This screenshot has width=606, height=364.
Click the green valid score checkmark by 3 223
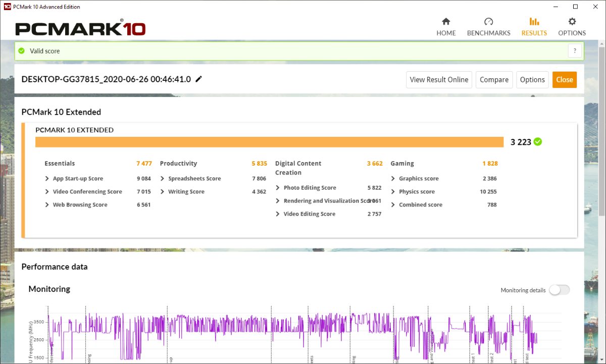(x=538, y=142)
